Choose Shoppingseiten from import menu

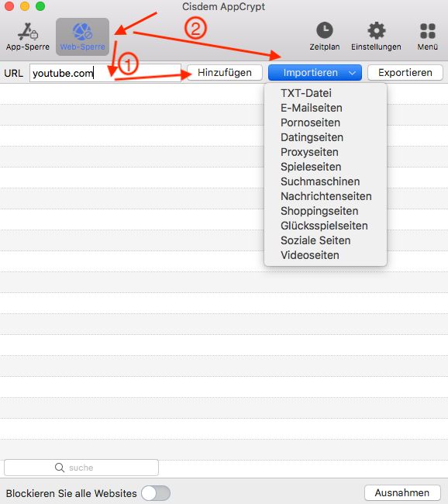(319, 211)
